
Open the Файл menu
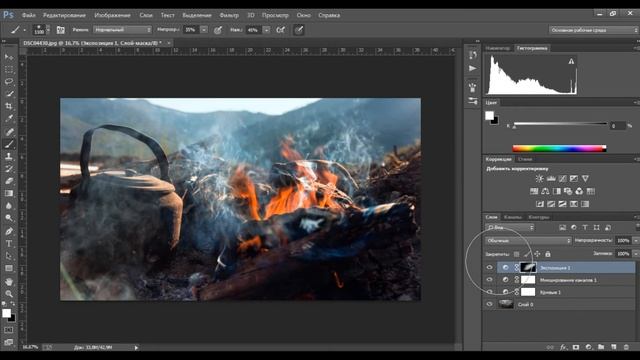coord(28,15)
